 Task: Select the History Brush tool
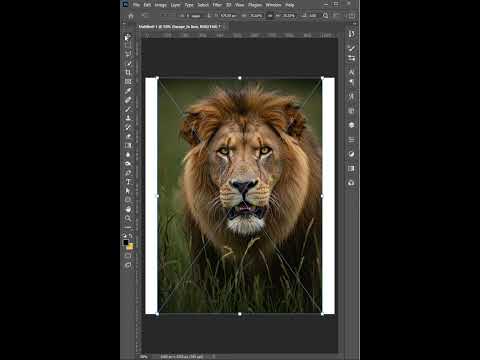128,127
